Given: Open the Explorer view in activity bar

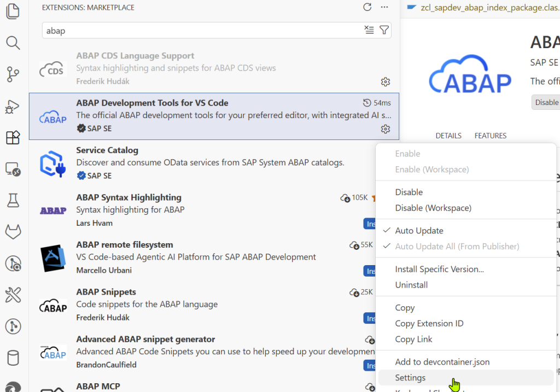Looking at the screenshot, I should (x=13, y=11).
